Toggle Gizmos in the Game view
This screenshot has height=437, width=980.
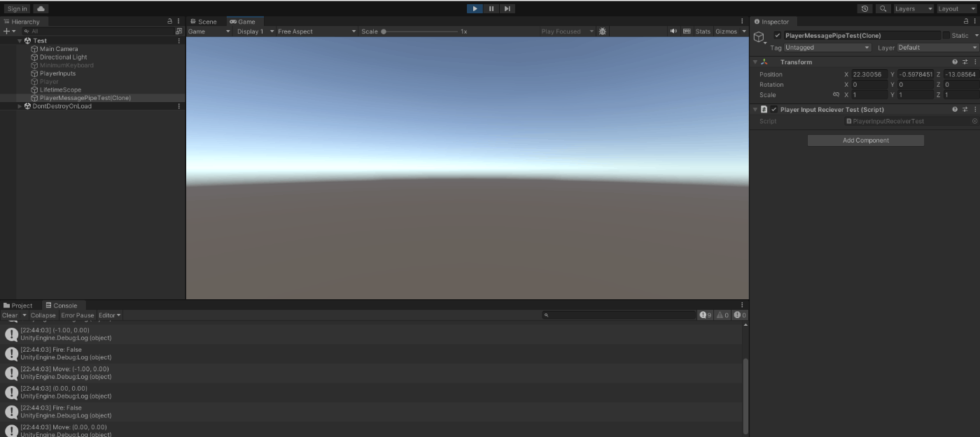[726, 31]
